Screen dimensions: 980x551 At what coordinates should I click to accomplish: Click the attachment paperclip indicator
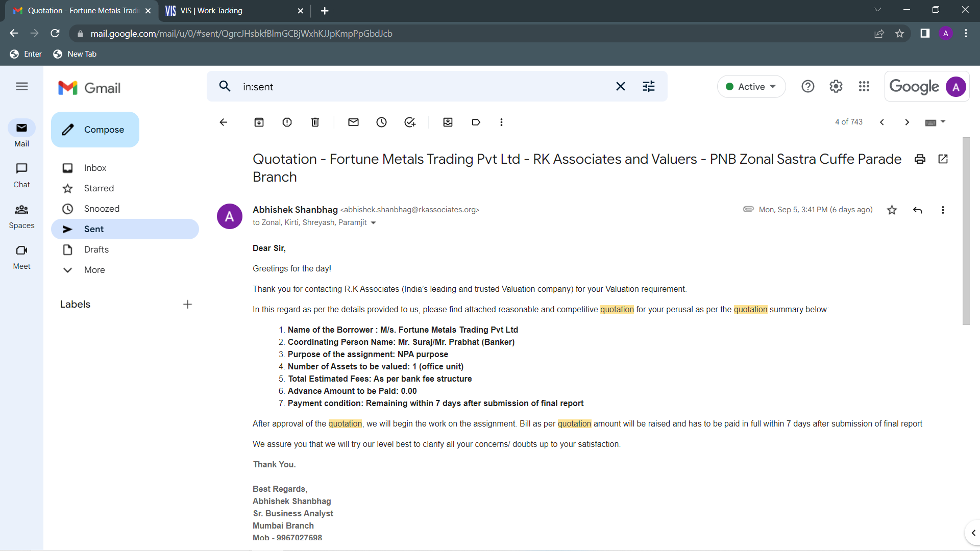(748, 209)
